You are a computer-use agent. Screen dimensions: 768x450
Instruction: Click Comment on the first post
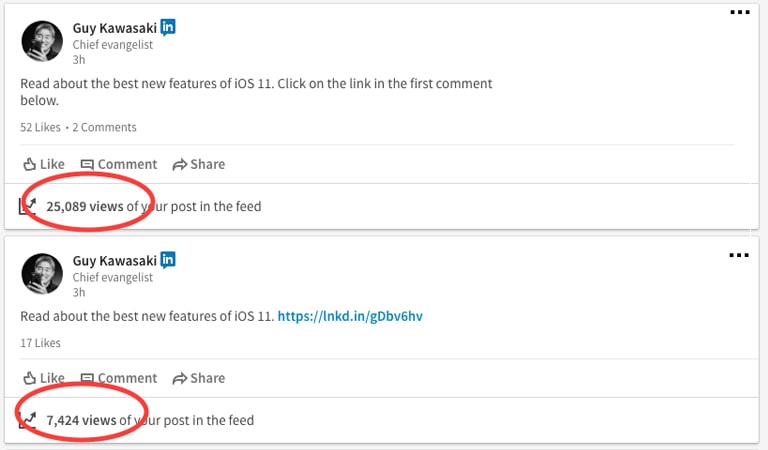[x=119, y=165]
